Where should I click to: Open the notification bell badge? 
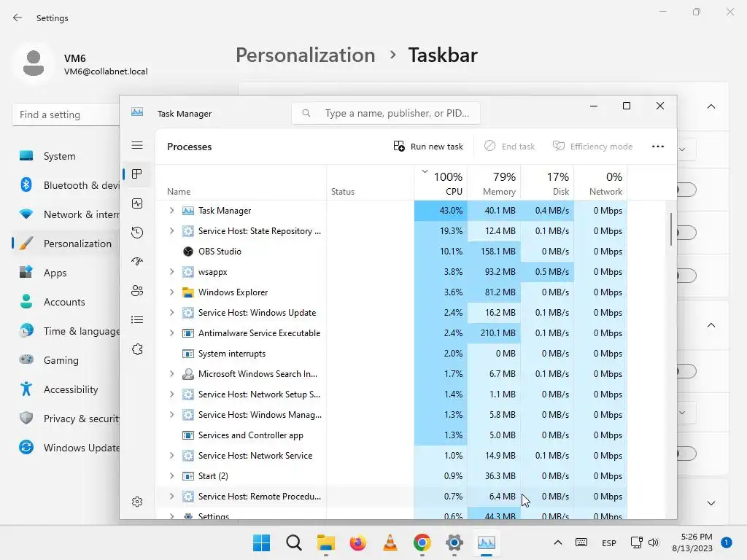point(727,542)
